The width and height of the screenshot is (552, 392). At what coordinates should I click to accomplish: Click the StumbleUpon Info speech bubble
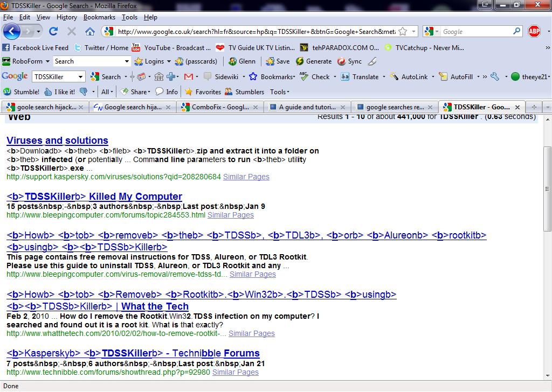coord(167,92)
